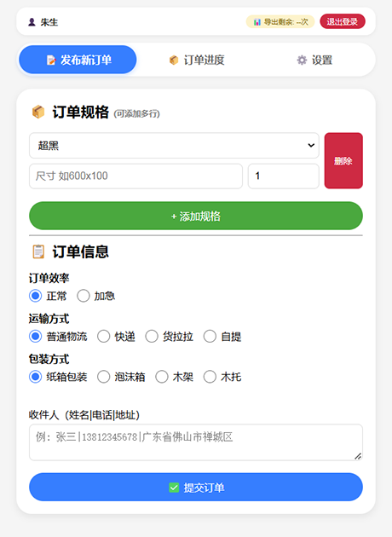Click the (可添加多行) hint text
The height and width of the screenshot is (537, 392).
coord(137,113)
